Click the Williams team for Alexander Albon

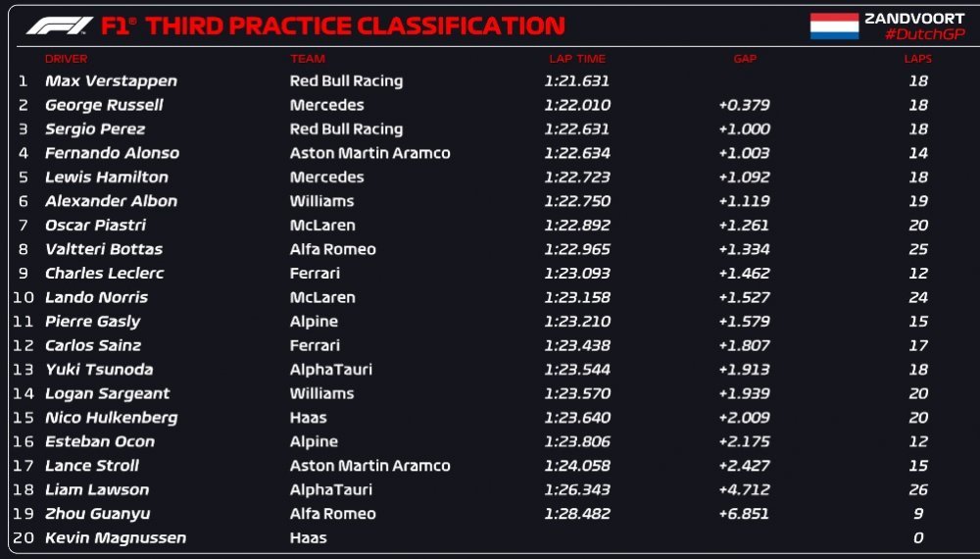pos(321,201)
